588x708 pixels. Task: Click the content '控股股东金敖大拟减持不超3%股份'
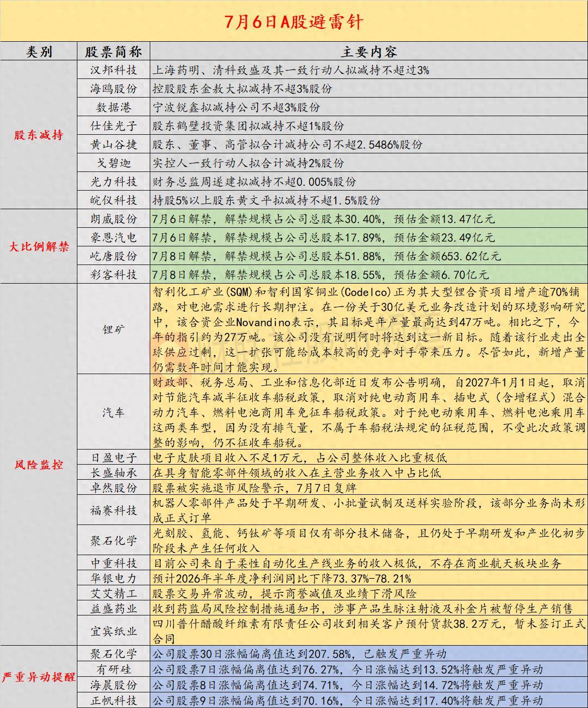click(x=242, y=88)
